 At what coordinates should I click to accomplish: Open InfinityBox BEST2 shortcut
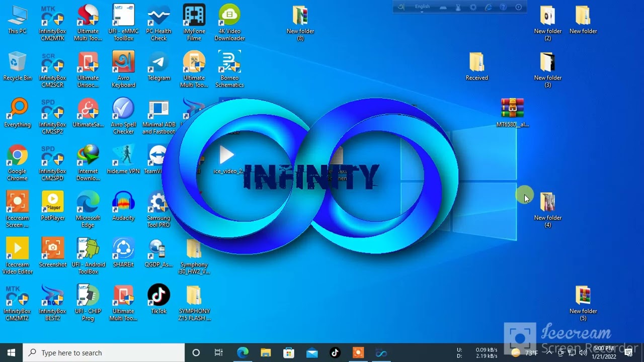click(x=52, y=304)
